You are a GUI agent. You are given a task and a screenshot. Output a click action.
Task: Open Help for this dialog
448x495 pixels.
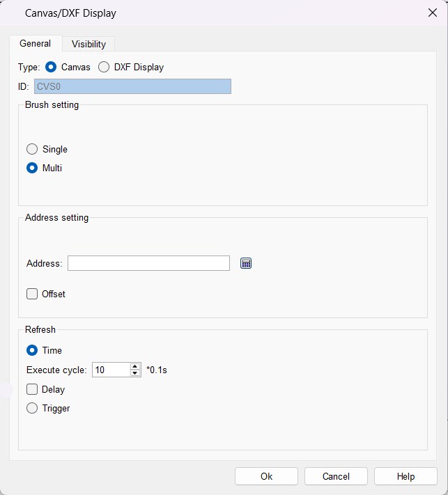pyautogui.click(x=405, y=476)
